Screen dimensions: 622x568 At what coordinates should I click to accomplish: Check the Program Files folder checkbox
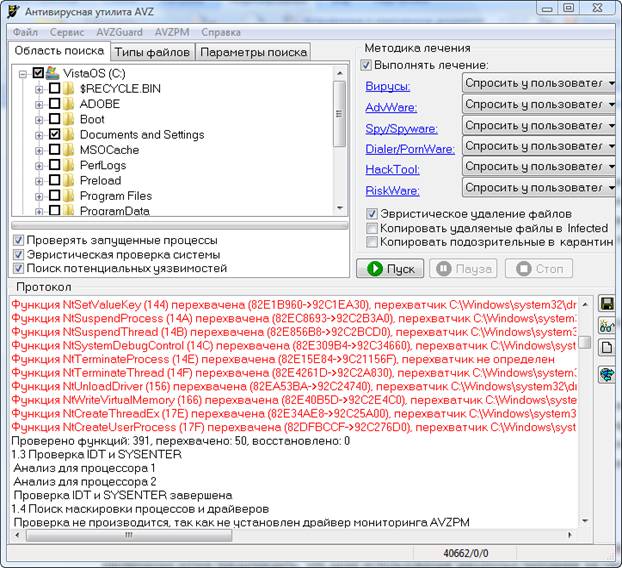pos(55,195)
